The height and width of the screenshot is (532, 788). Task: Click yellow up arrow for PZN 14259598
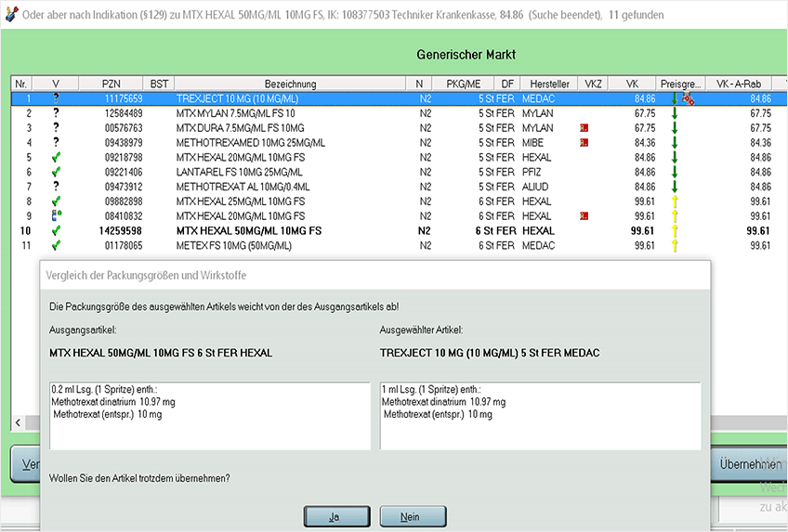675,230
